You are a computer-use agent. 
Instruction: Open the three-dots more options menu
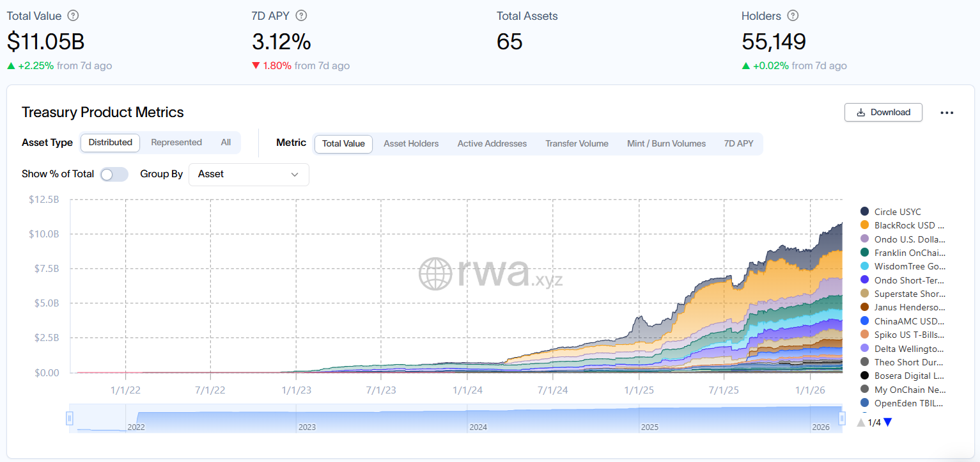(947, 113)
